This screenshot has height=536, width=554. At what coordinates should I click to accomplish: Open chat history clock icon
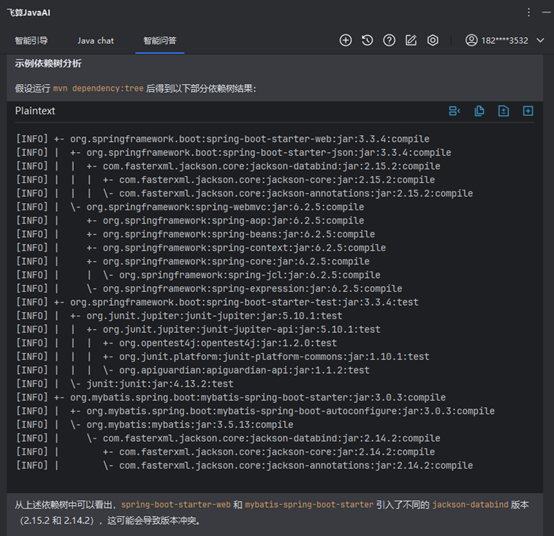367,40
